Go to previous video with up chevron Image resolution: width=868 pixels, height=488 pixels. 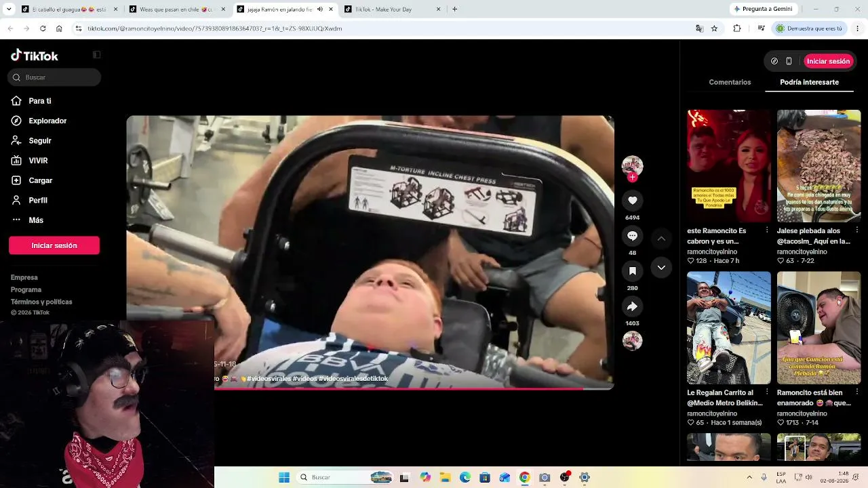tap(661, 239)
